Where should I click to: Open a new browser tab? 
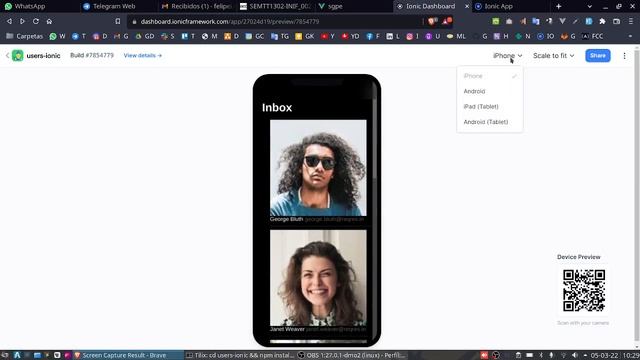tap(558, 6)
